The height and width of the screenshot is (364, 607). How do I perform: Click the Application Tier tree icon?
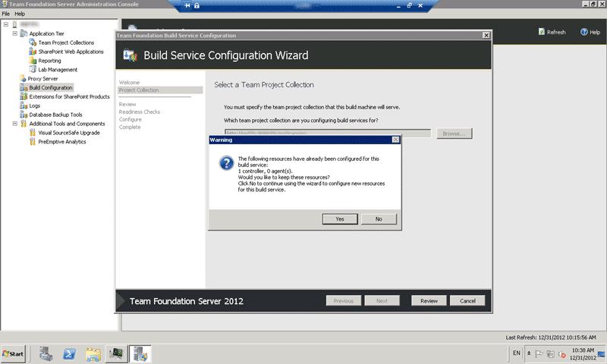pos(24,33)
